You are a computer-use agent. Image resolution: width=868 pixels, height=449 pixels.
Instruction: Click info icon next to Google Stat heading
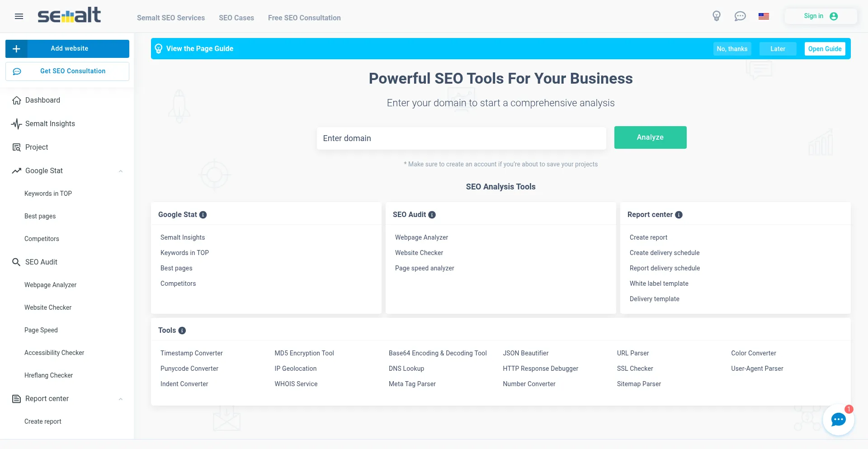tap(203, 215)
